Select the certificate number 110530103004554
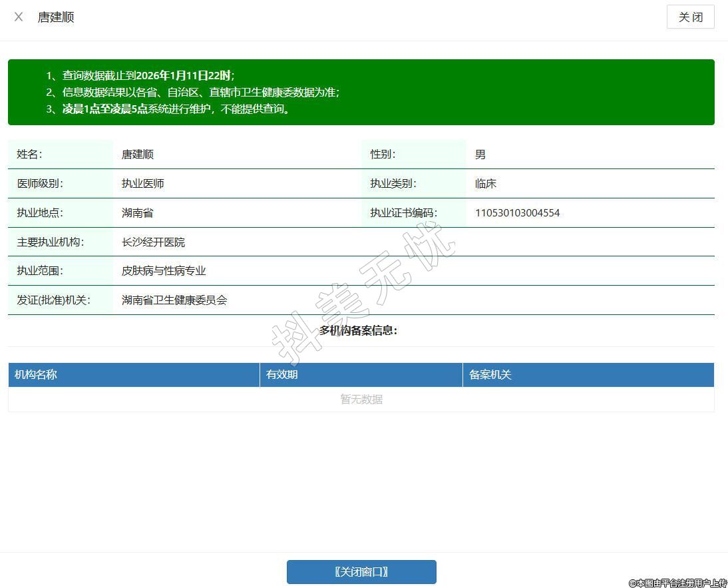Viewport: 728px width, 588px height. [x=517, y=213]
